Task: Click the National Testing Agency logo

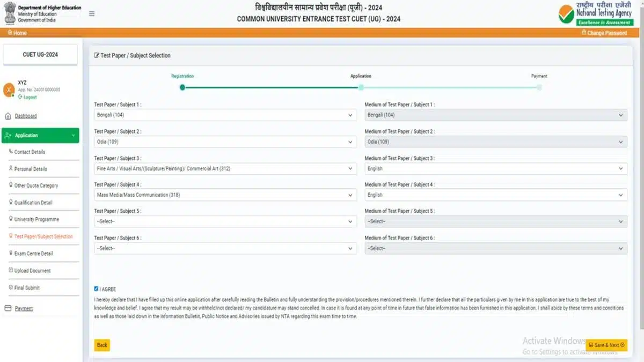Action: coord(595,13)
